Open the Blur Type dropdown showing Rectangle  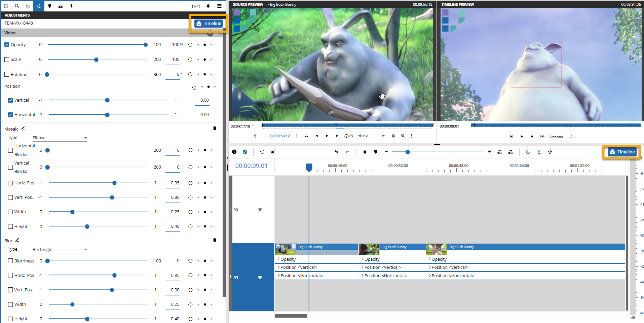60,250
